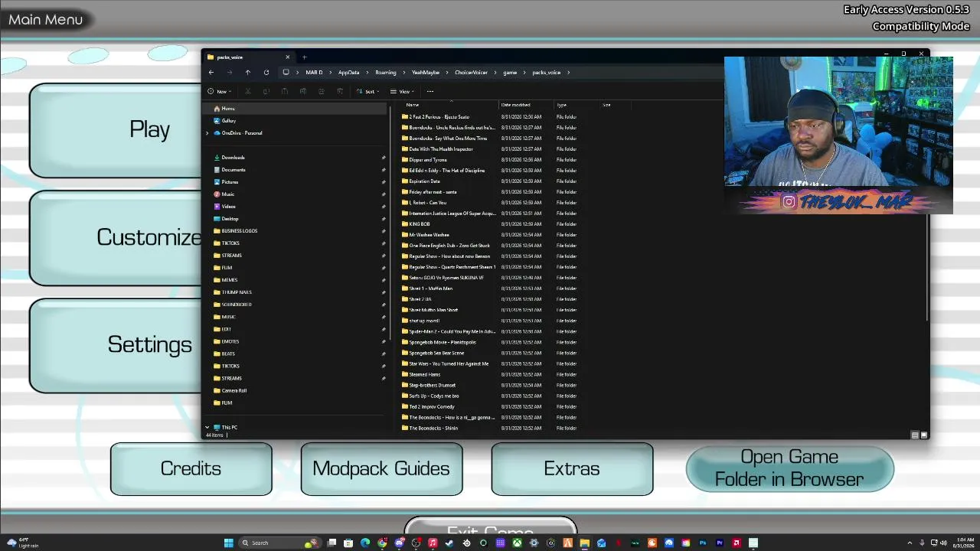Open the Sort dropdown menu
The height and width of the screenshot is (551, 980).
tap(368, 92)
